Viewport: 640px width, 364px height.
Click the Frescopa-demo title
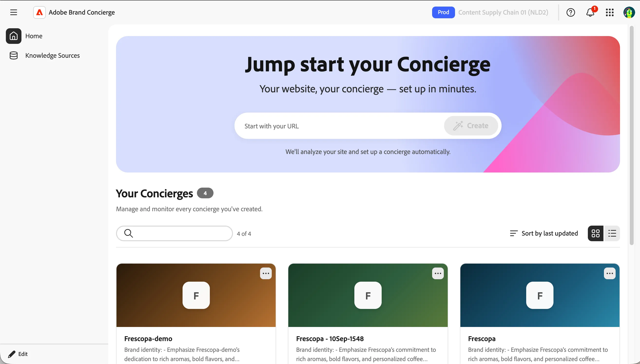coord(148,338)
